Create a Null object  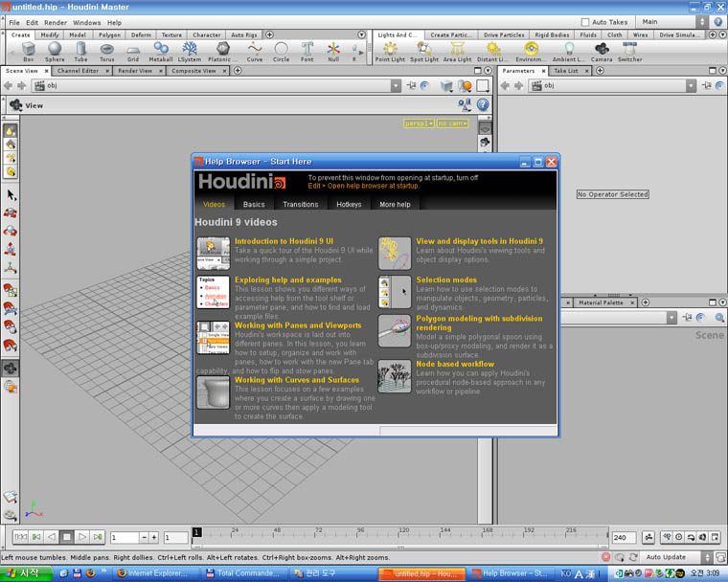click(333, 52)
